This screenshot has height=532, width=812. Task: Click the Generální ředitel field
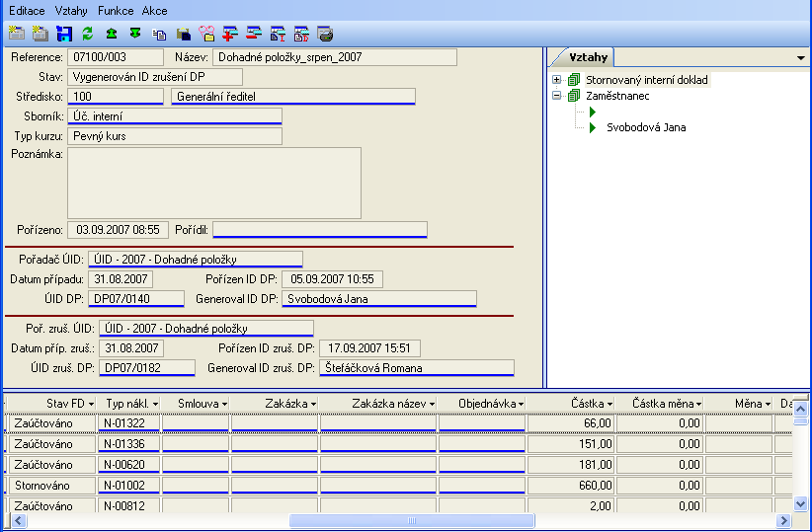[293, 97]
